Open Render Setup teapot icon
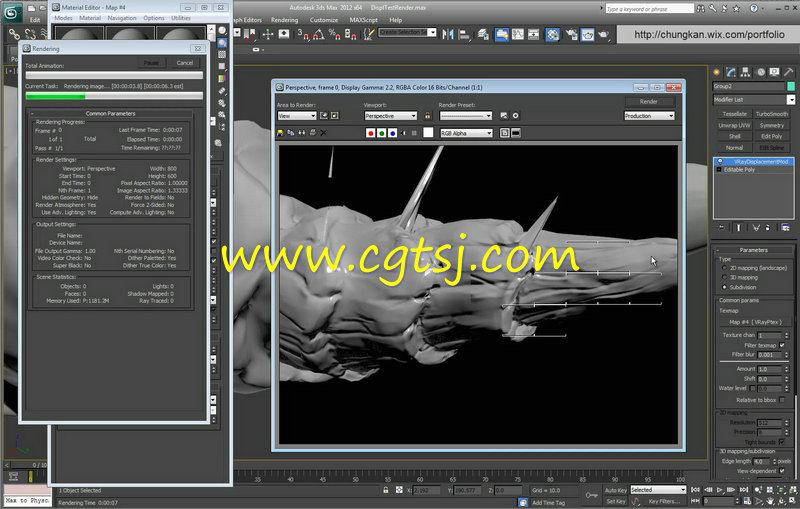800x509 pixels. coord(572,34)
